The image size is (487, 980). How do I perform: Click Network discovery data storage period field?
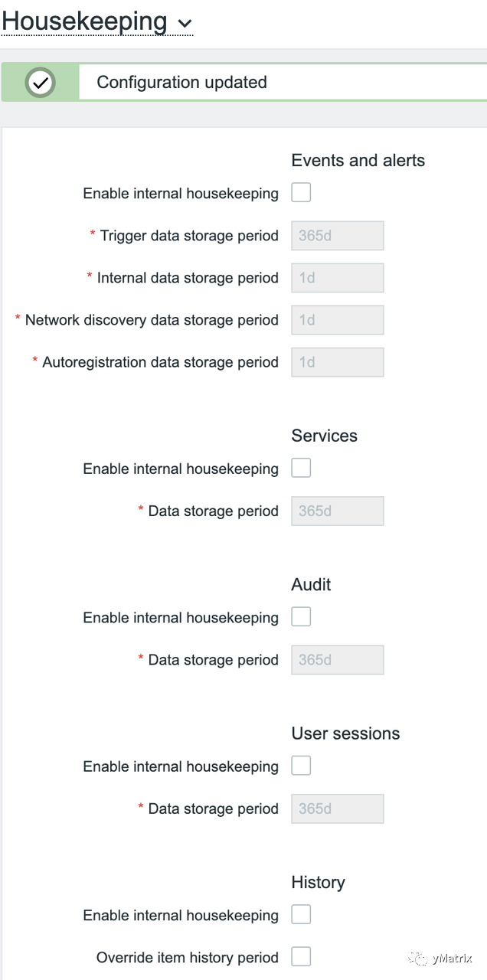(x=337, y=320)
